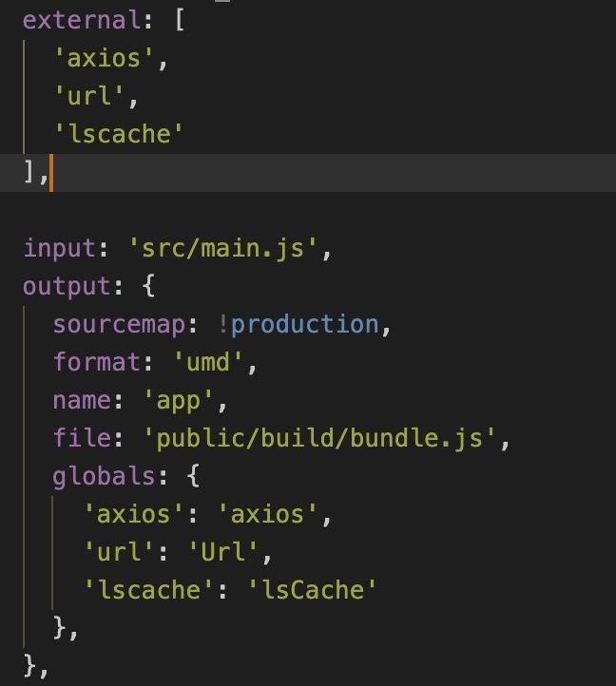Click the closing brace of globals block
The width and height of the screenshot is (616, 686).
click(60, 627)
